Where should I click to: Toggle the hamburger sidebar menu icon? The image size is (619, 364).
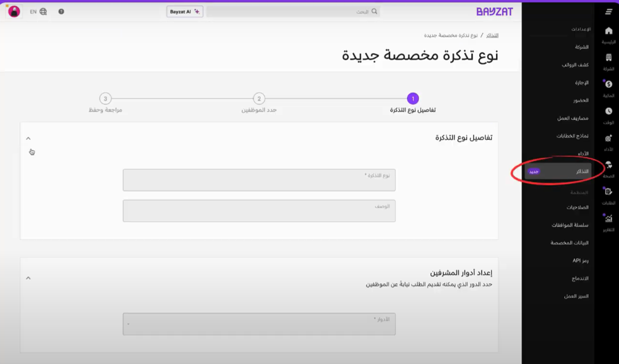click(608, 11)
